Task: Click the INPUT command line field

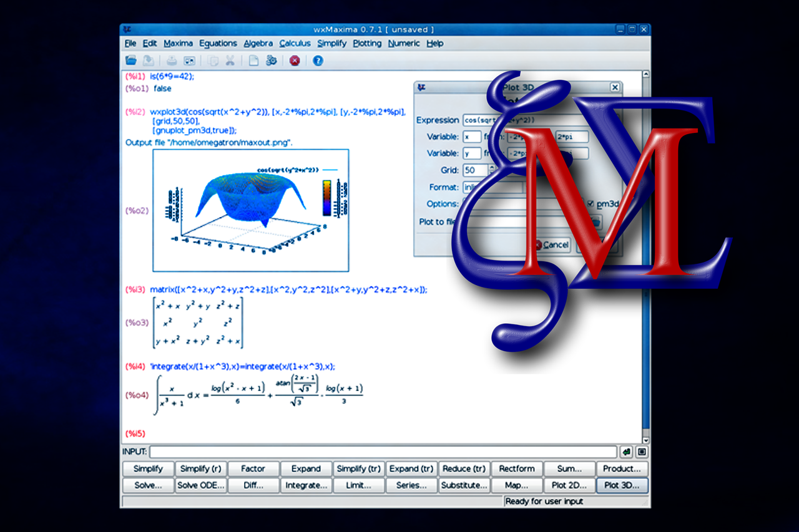Action: (383, 452)
